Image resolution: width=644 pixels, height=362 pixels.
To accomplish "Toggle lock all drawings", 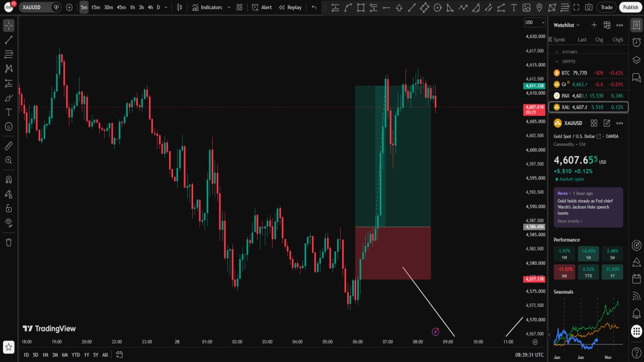I will (9, 208).
